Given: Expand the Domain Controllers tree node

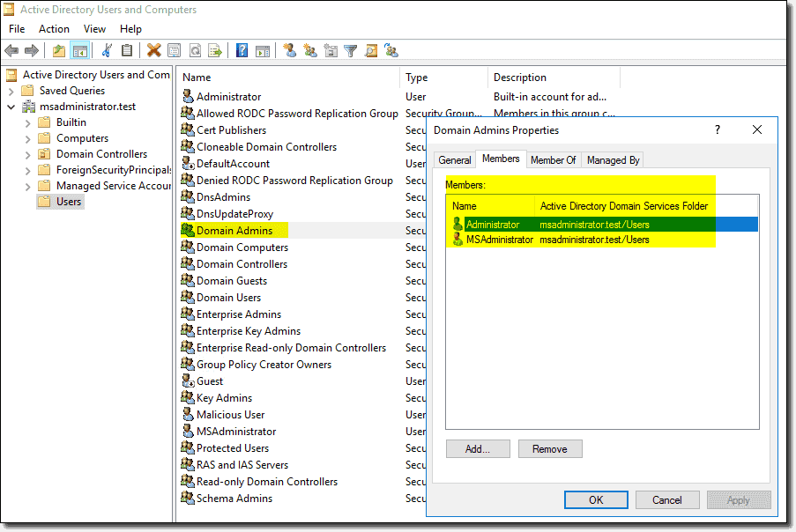Looking at the screenshot, I should point(27,154).
